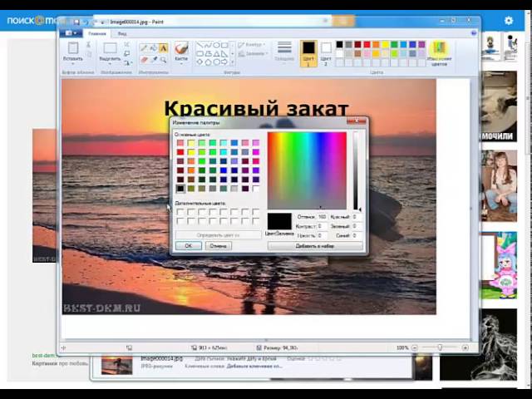Open the Paste (Вставить) dropdown arrow
The image size is (532, 399).
(x=73, y=63)
